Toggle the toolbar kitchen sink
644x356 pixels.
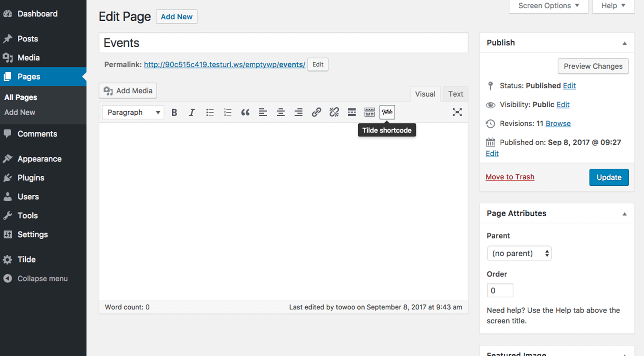(x=369, y=112)
